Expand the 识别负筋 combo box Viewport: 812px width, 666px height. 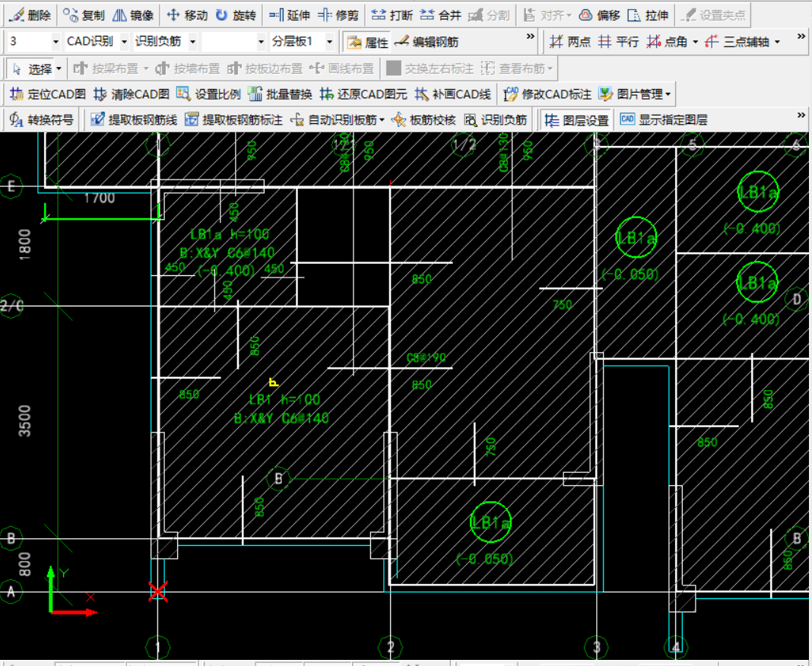pos(192,41)
